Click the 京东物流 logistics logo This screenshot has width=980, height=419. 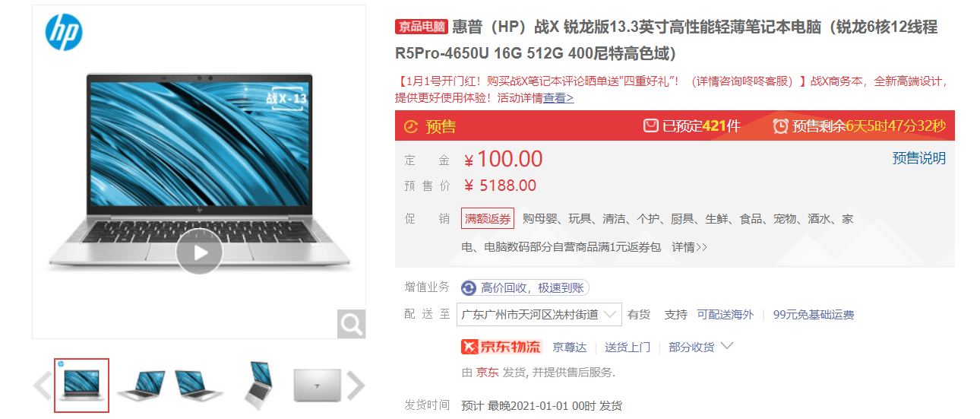(501, 347)
